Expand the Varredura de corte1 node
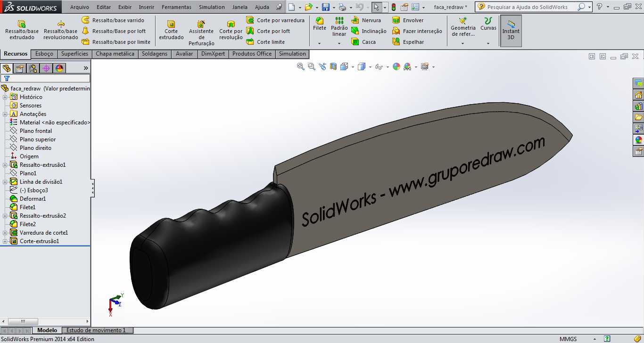 [x=5, y=233]
